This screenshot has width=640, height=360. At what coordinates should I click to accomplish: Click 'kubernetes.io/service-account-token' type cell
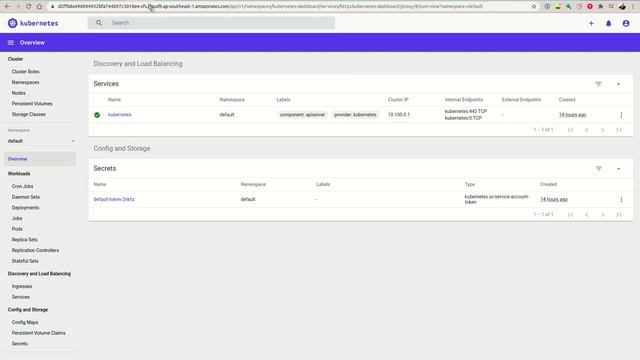(x=496, y=199)
